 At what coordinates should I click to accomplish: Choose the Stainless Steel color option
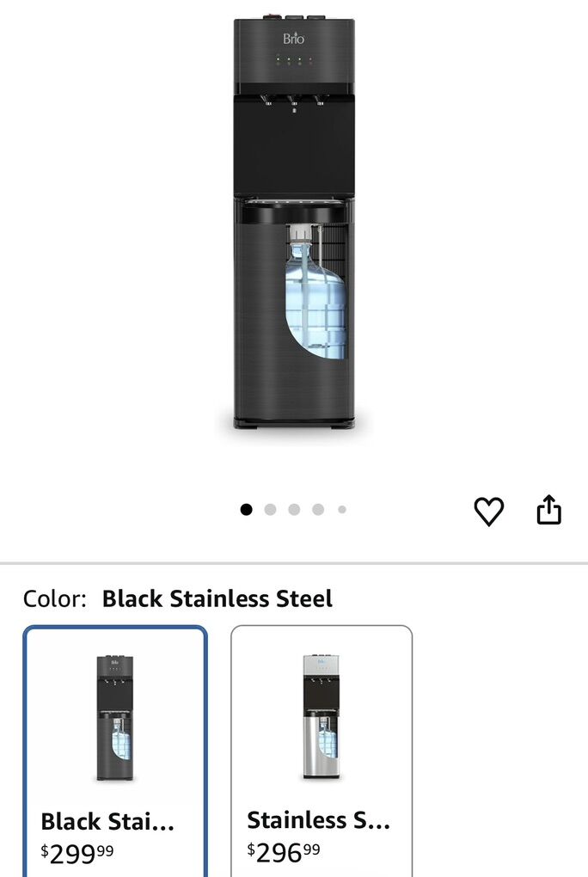(322, 750)
